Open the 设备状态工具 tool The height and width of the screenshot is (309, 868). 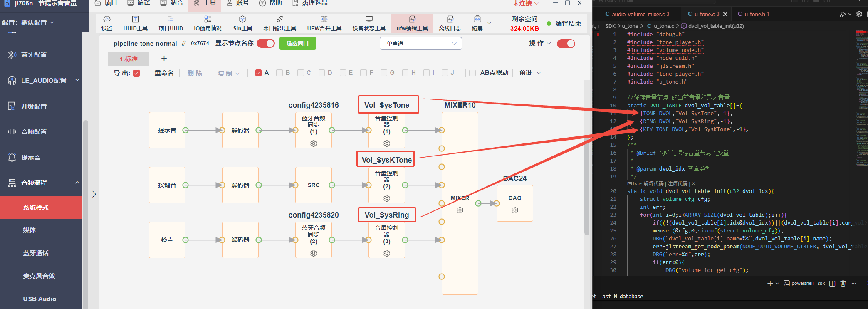pyautogui.click(x=369, y=24)
